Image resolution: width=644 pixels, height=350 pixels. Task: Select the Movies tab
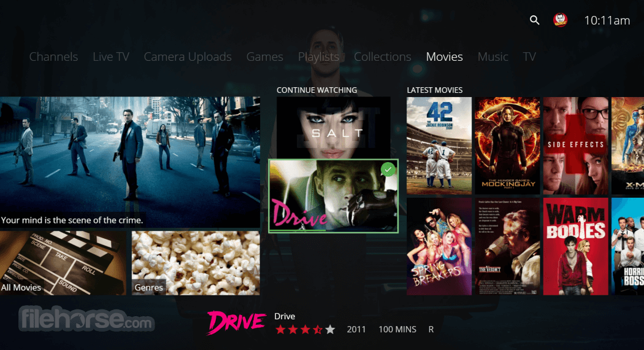click(x=445, y=56)
